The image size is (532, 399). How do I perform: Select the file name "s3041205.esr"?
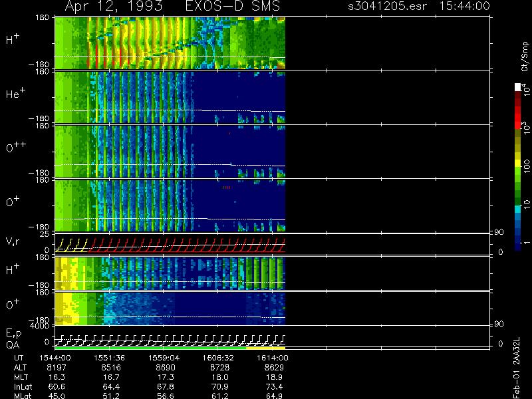(x=387, y=6)
